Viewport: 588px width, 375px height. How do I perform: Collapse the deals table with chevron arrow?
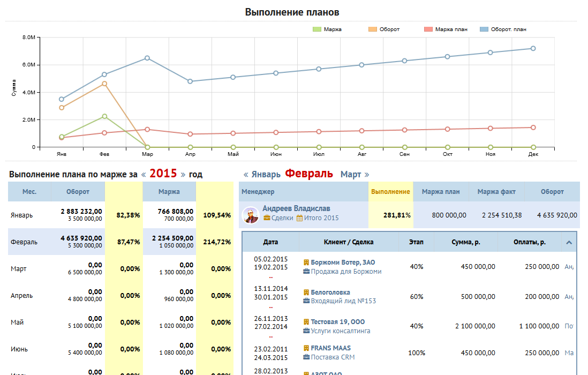(569, 243)
